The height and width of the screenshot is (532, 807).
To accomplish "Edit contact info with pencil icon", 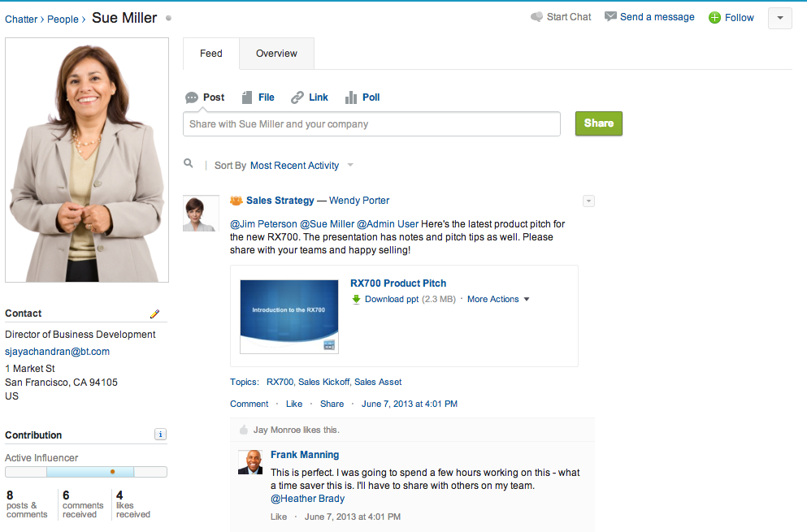I will pos(155,314).
